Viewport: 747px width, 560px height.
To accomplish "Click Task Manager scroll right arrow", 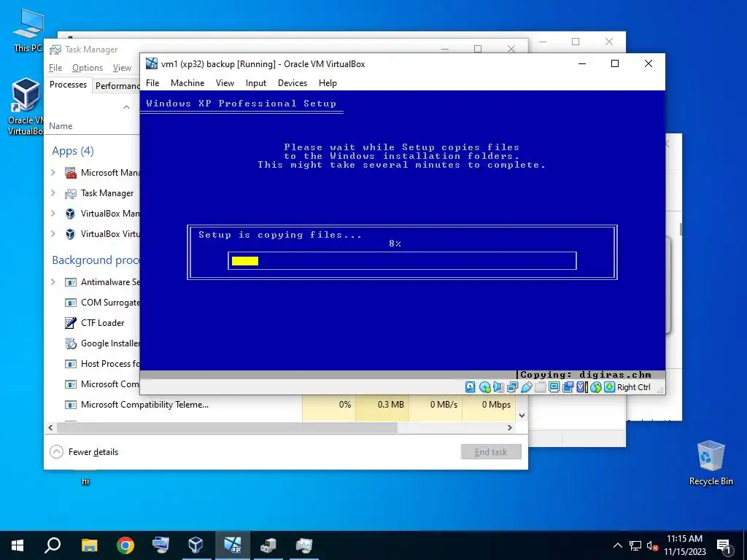I will coord(510,427).
